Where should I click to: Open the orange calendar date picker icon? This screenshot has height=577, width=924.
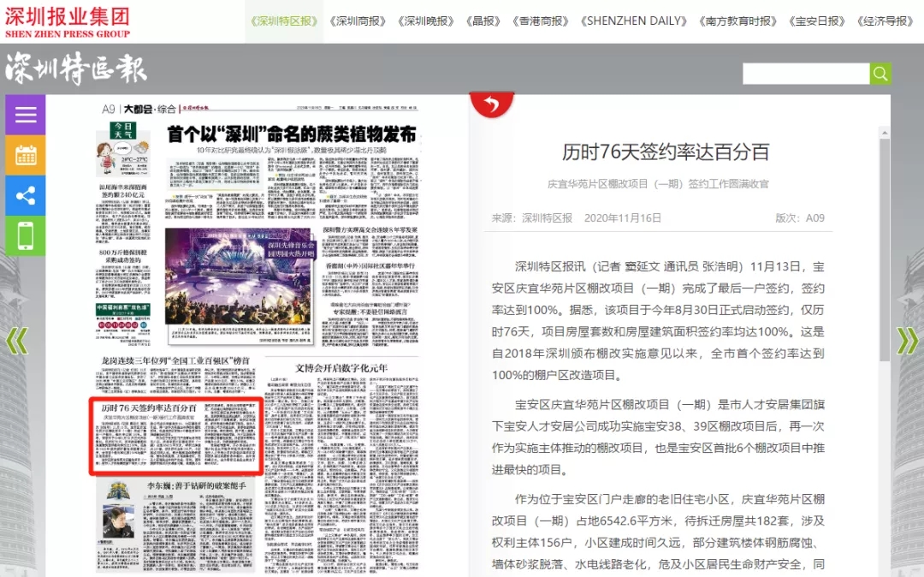coord(26,155)
